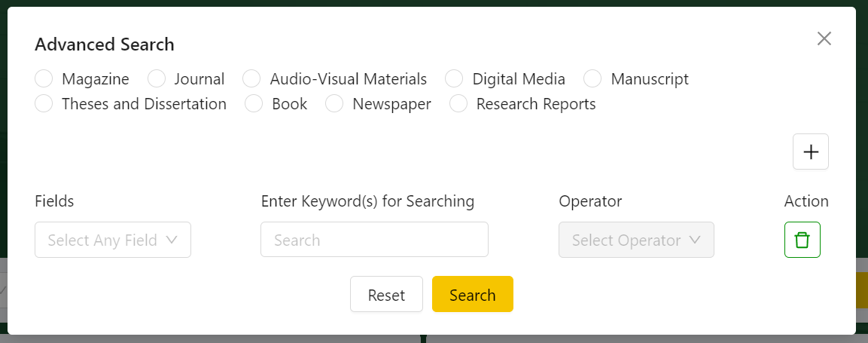Image resolution: width=868 pixels, height=343 pixels.
Task: Close the Advanced Search dialog
Action: pyautogui.click(x=824, y=39)
